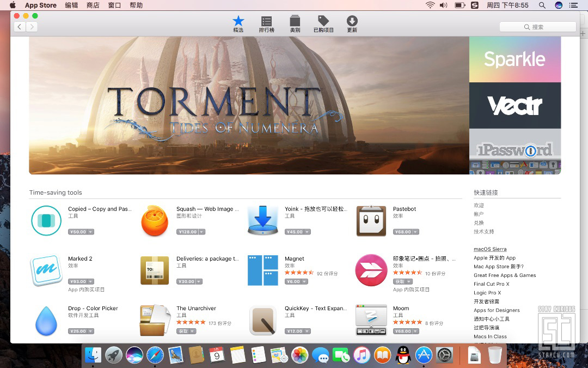Switch to the 类别 categories section

click(x=295, y=24)
